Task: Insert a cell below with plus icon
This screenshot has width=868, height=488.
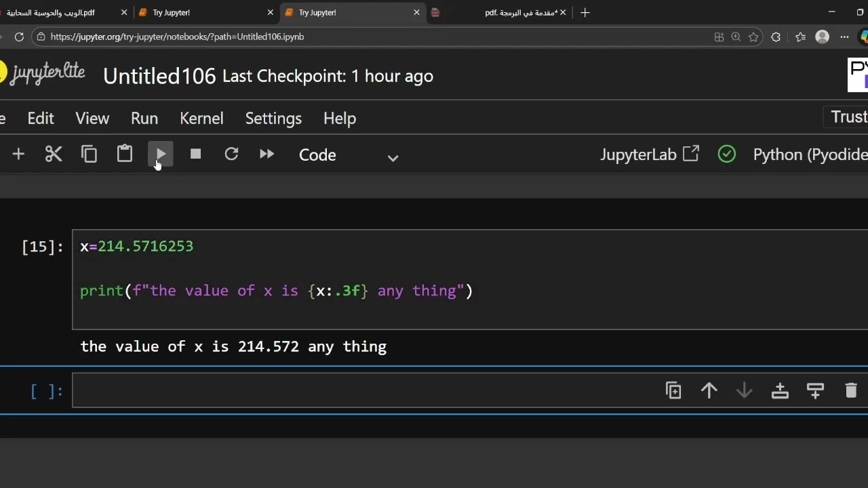Action: coord(18,155)
